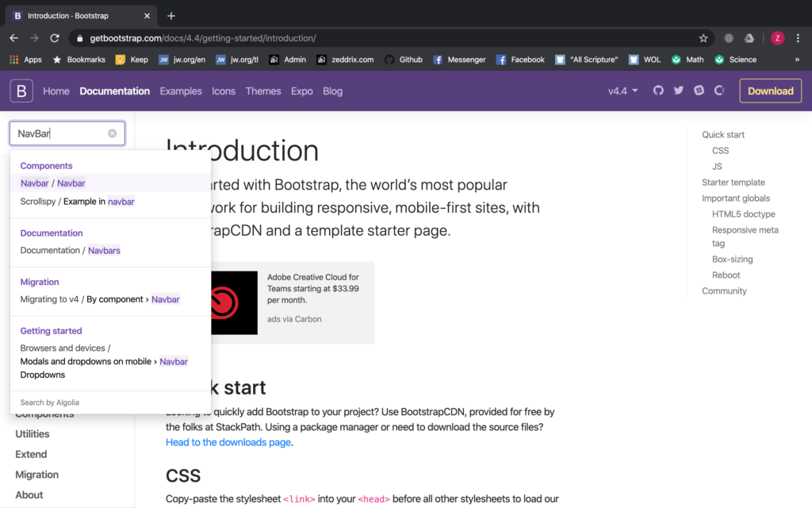The image size is (812, 508).
Task: Show more bookmarks with double chevron
Action: (x=797, y=60)
